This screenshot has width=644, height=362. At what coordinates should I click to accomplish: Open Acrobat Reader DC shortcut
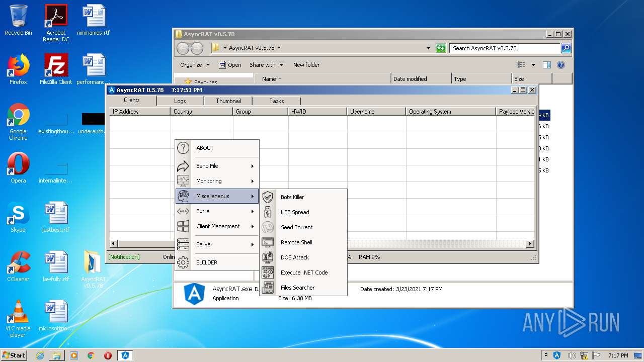pos(56,23)
